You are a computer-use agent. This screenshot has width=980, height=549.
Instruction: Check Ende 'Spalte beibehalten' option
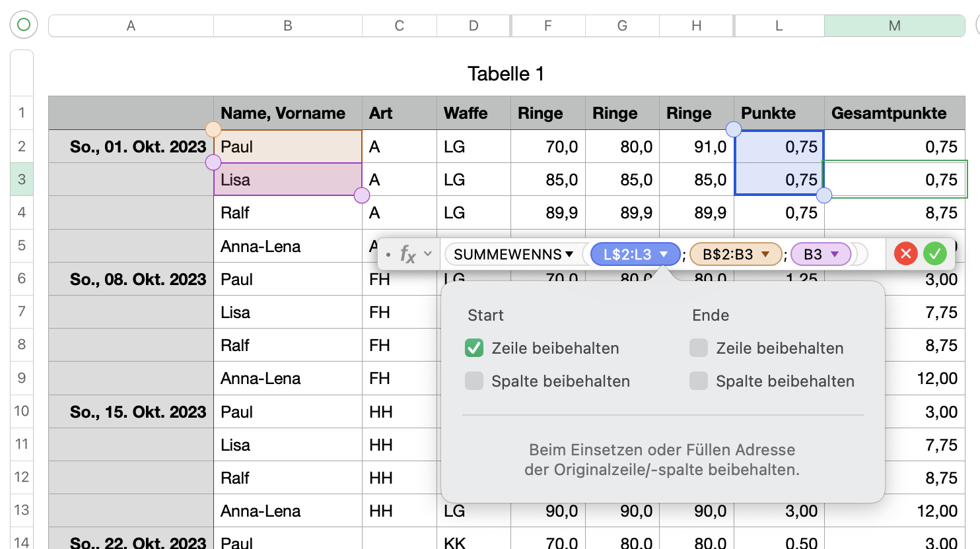click(x=699, y=381)
